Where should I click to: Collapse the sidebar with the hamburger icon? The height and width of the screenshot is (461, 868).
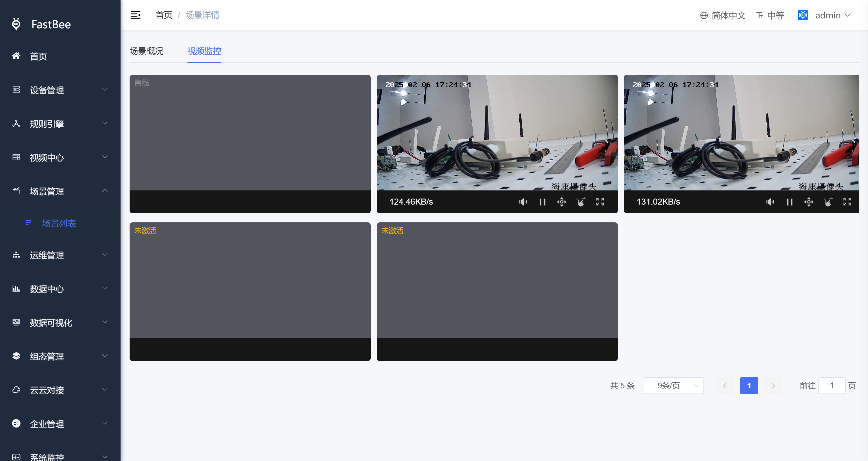point(135,15)
